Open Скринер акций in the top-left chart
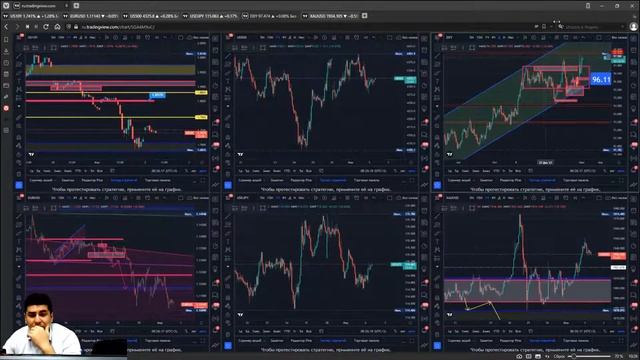Image resolution: width=640 pixels, height=360 pixels. (x=41, y=180)
